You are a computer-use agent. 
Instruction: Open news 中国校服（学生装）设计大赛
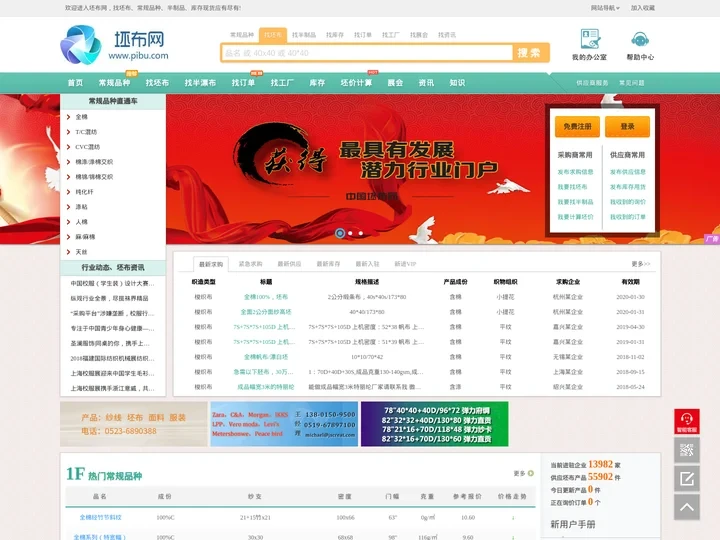[112, 283]
